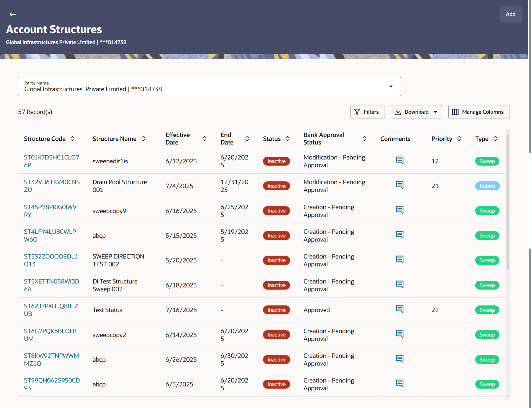Sort table by End Date

point(247,139)
